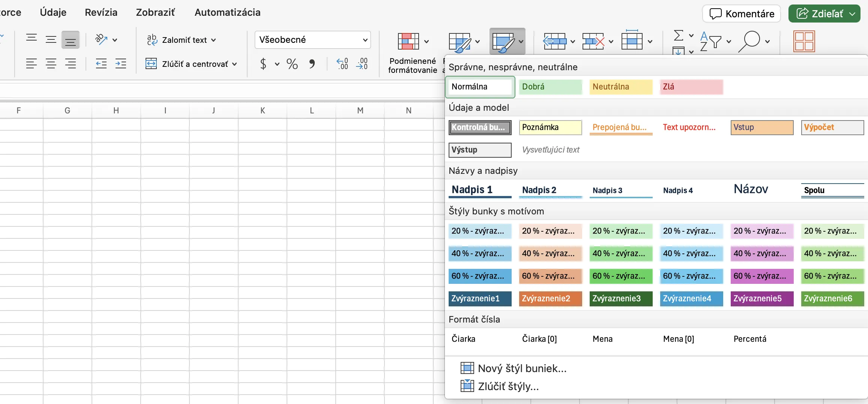Viewport: 868px width, 404px height.
Task: Expand the currency format arrow
Action: [x=277, y=64]
